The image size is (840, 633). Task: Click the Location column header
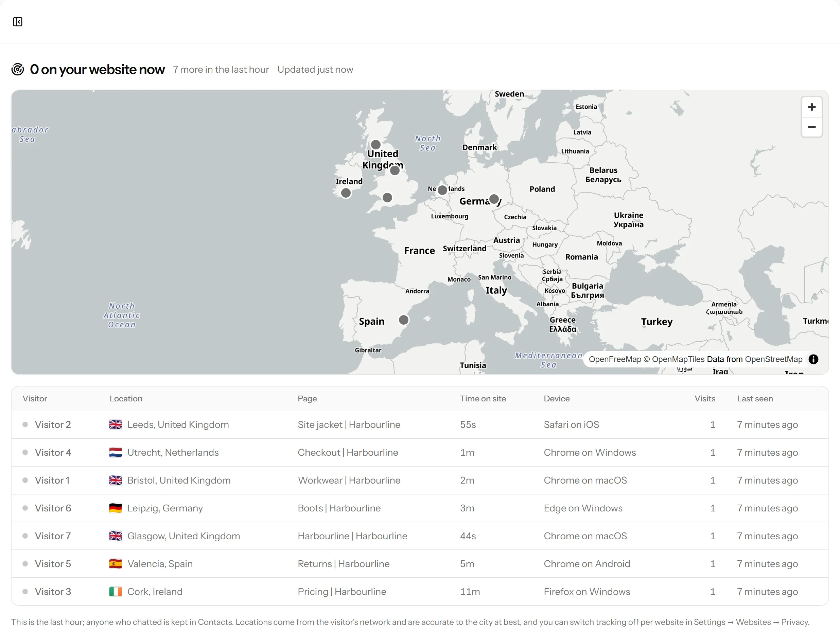pos(126,398)
